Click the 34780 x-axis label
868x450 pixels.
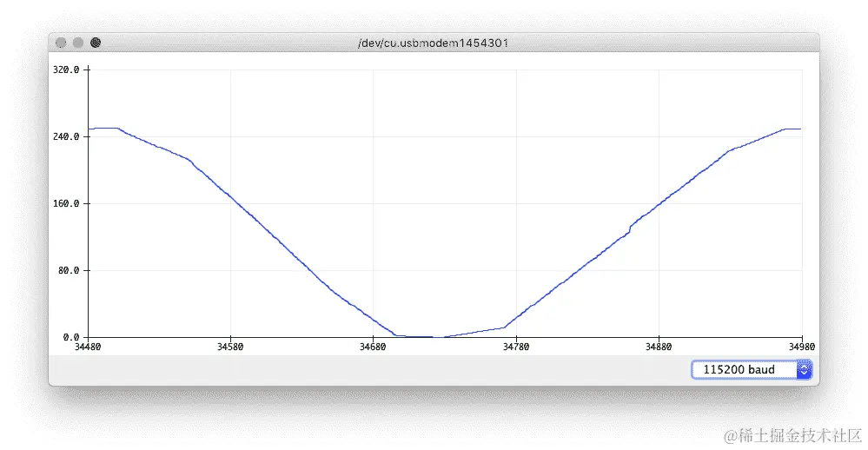point(516,347)
